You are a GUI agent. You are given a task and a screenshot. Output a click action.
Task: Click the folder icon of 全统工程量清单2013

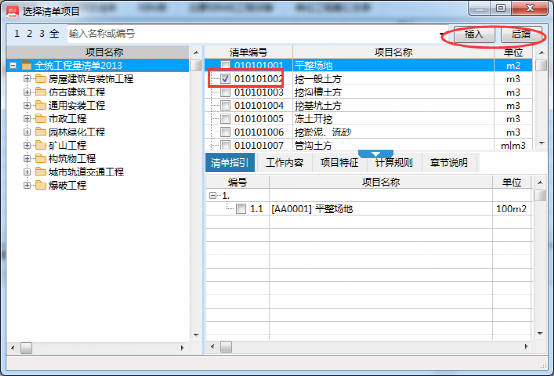pos(27,65)
